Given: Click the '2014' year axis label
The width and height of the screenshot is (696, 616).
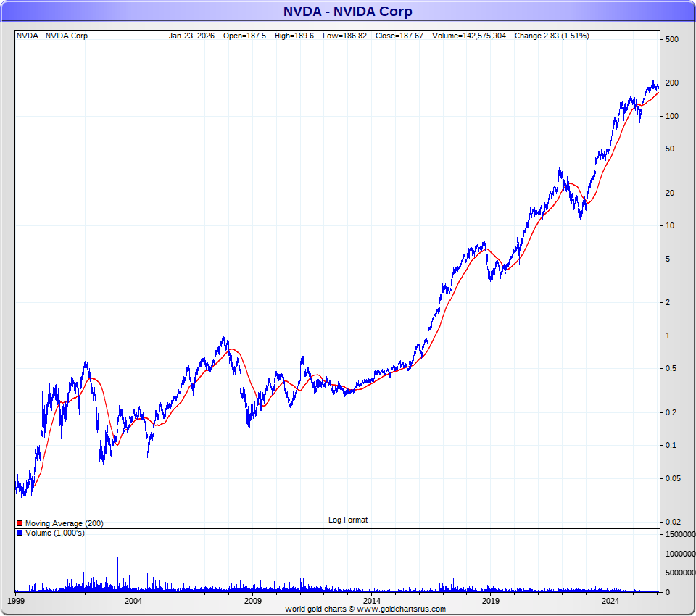Looking at the screenshot, I should 371,601.
